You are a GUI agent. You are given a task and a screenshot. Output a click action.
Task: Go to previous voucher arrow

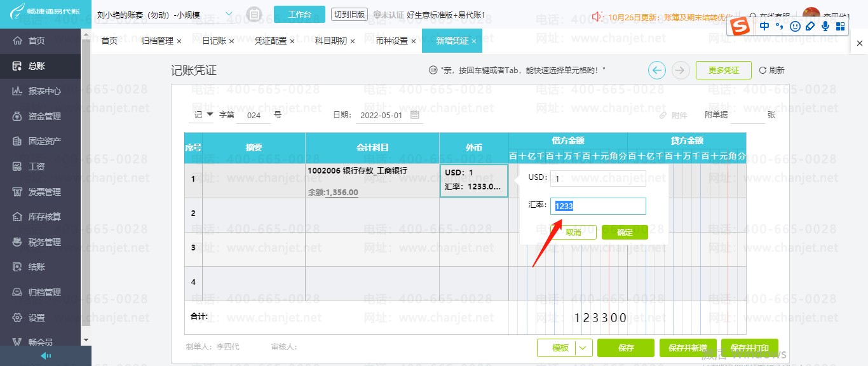pos(657,70)
